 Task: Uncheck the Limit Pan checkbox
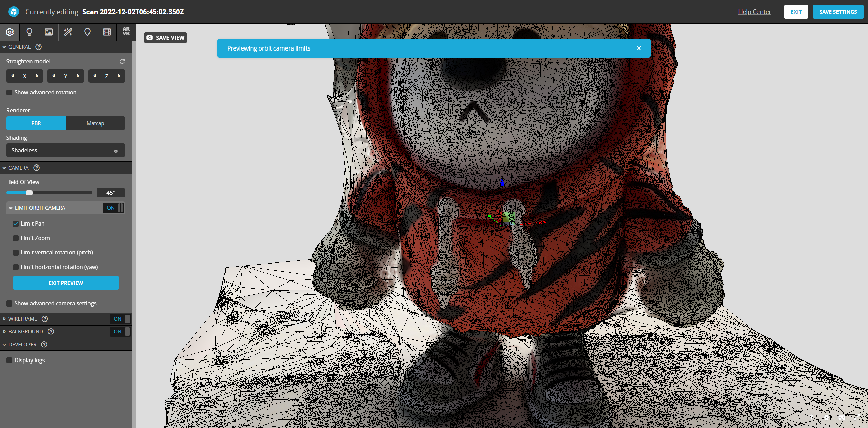coord(16,223)
